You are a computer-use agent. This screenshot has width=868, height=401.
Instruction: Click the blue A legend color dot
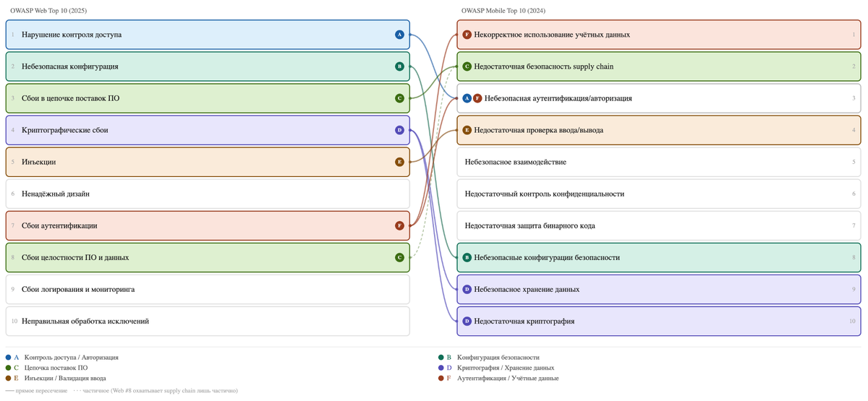tap(8, 358)
